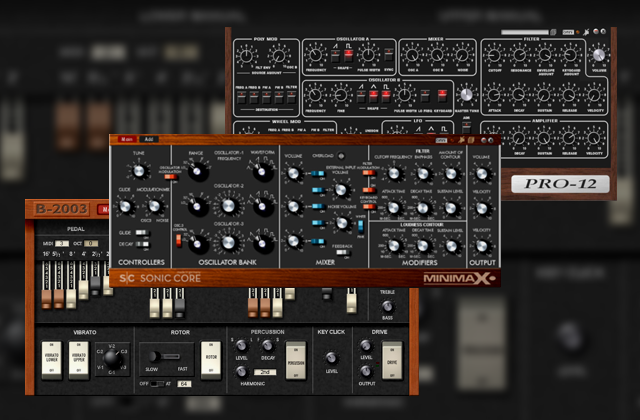The height and width of the screenshot is (420, 640).
Task: Click the plug icon in Minimax title bar
Action: (462, 140)
